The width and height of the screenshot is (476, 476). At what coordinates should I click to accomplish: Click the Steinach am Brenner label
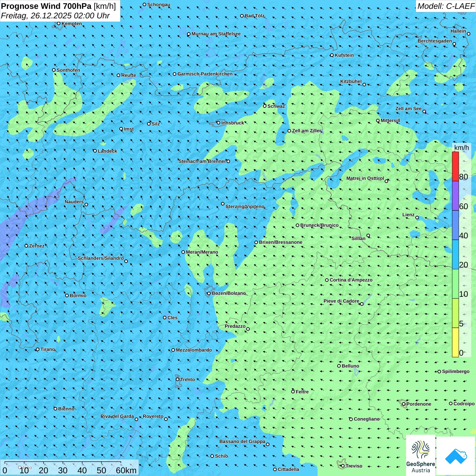click(x=202, y=161)
